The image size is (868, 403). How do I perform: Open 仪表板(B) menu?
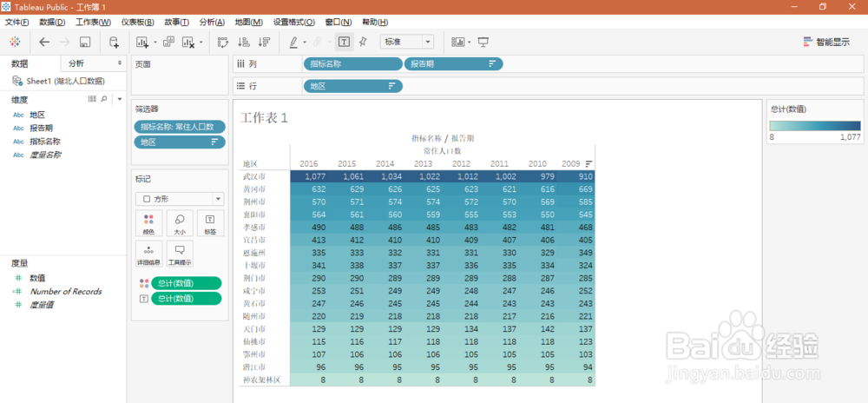pos(138,22)
